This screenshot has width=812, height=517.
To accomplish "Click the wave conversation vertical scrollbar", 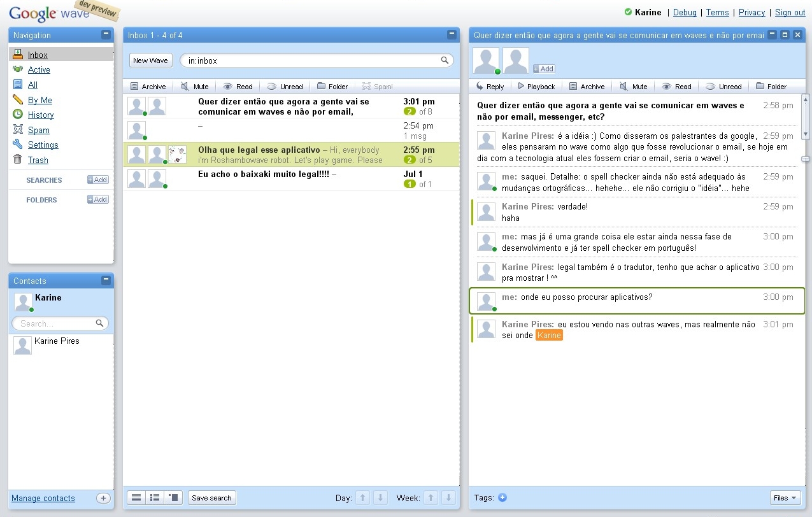I will [x=805, y=116].
